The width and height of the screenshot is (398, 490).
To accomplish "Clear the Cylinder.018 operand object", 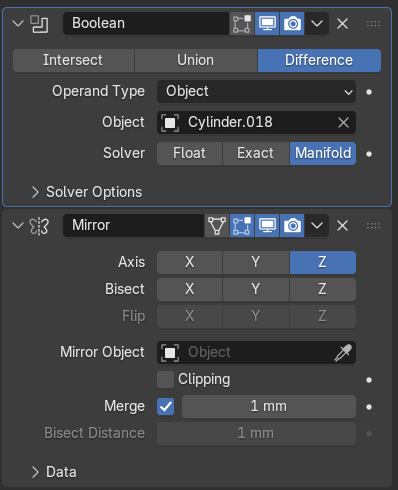I will pyautogui.click(x=343, y=123).
